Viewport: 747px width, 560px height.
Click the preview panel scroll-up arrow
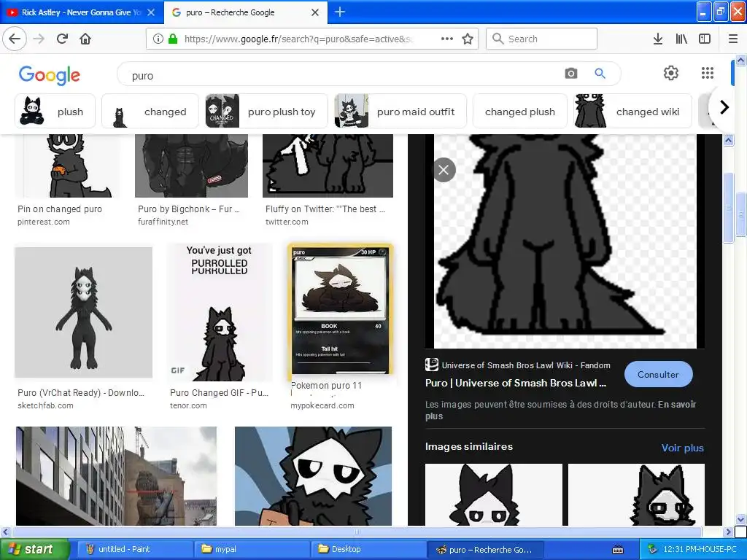tap(729, 140)
